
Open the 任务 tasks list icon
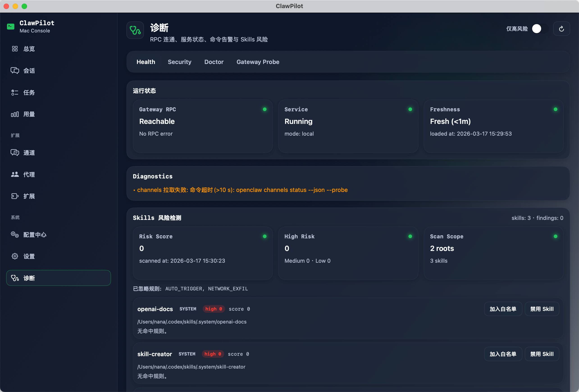15,93
